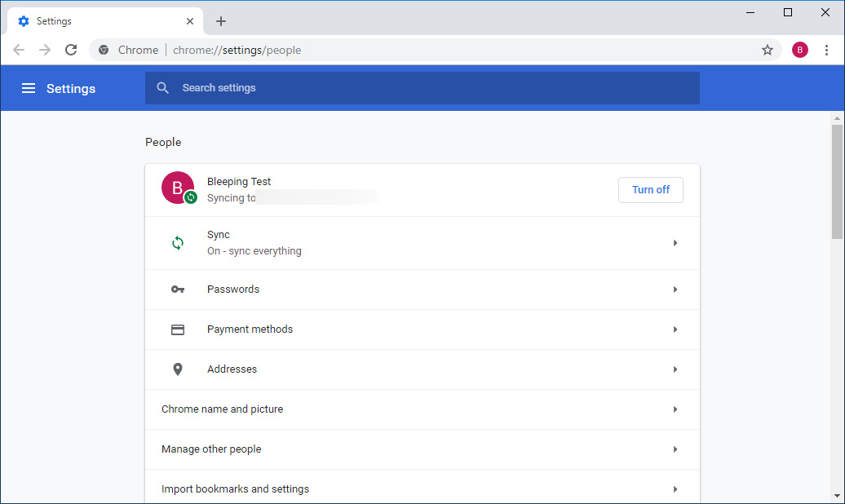845x504 pixels.
Task: Expand the Payment methods row arrow
Action: pos(675,329)
